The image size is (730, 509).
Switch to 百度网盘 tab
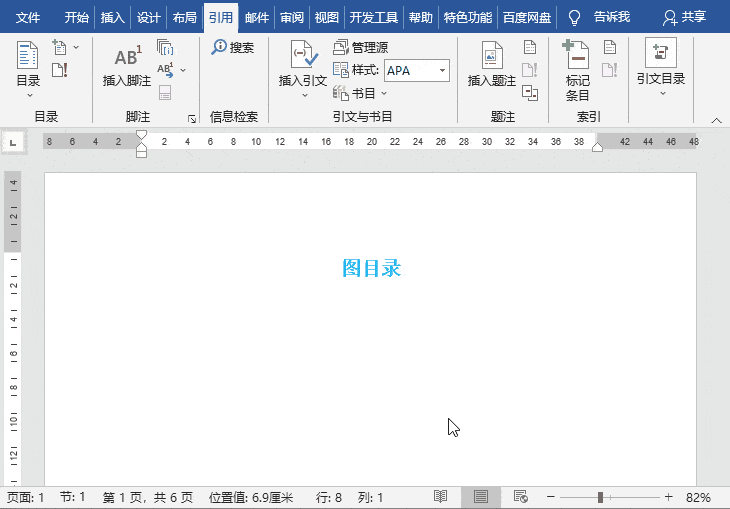click(527, 18)
